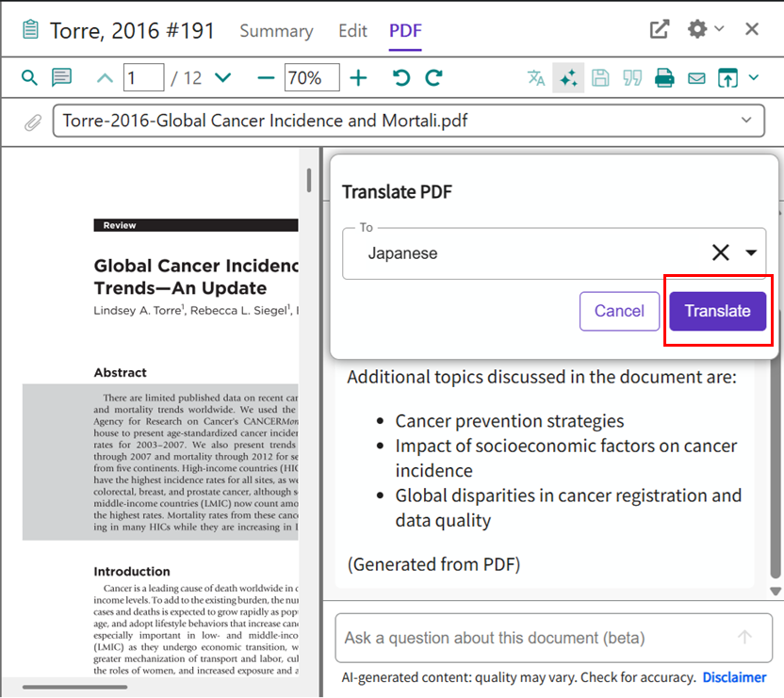The width and height of the screenshot is (784, 698).
Task: Open the annotation comments icon
Action: click(x=62, y=78)
